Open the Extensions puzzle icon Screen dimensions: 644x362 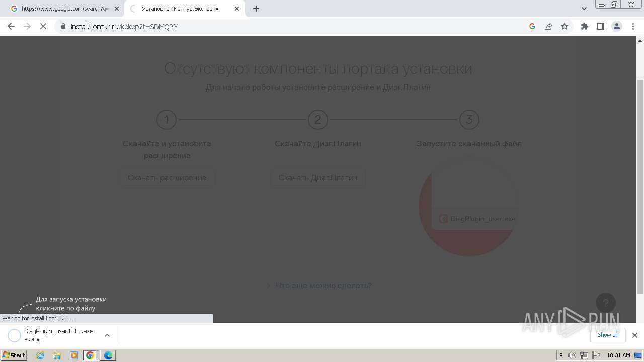[x=585, y=26]
